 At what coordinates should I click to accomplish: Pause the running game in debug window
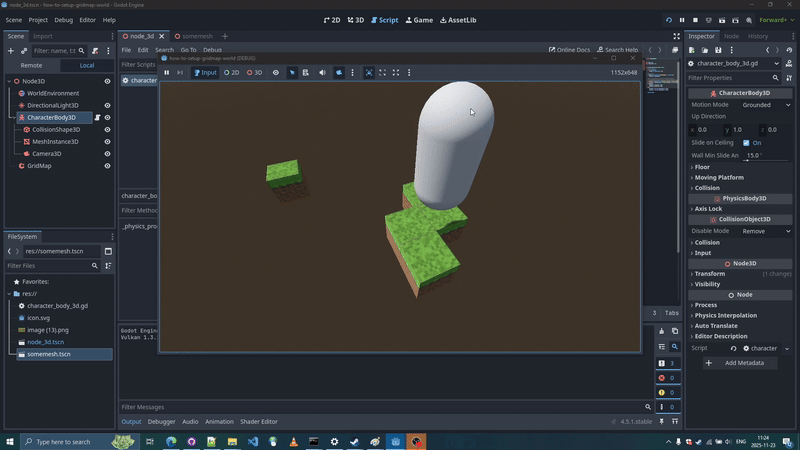(167, 72)
